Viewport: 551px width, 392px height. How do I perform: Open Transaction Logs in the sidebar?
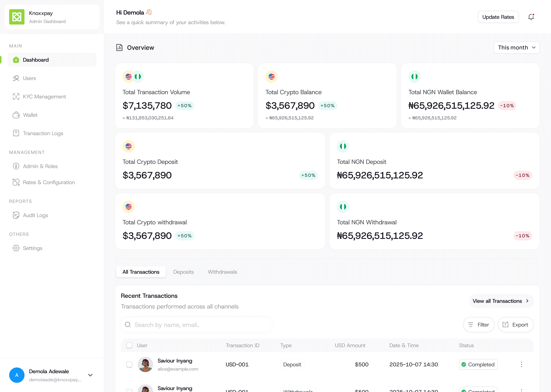pyautogui.click(x=52, y=133)
